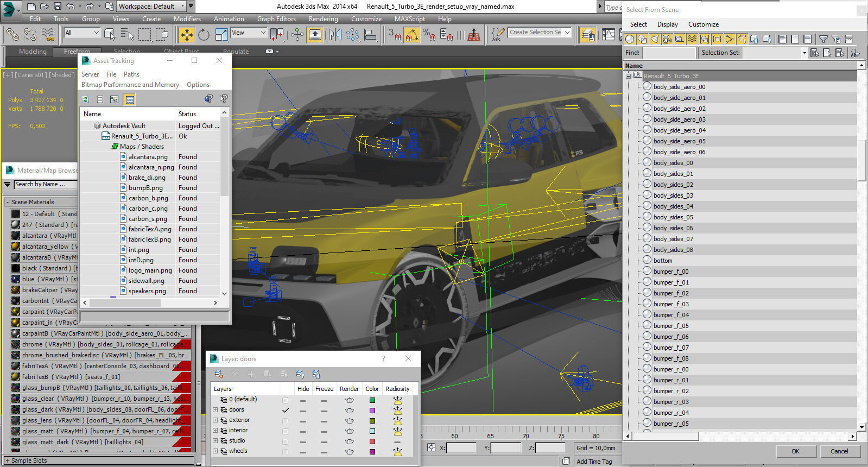The height and width of the screenshot is (467, 868).
Task: Activate Select and Rotate tool
Action: coord(204,35)
